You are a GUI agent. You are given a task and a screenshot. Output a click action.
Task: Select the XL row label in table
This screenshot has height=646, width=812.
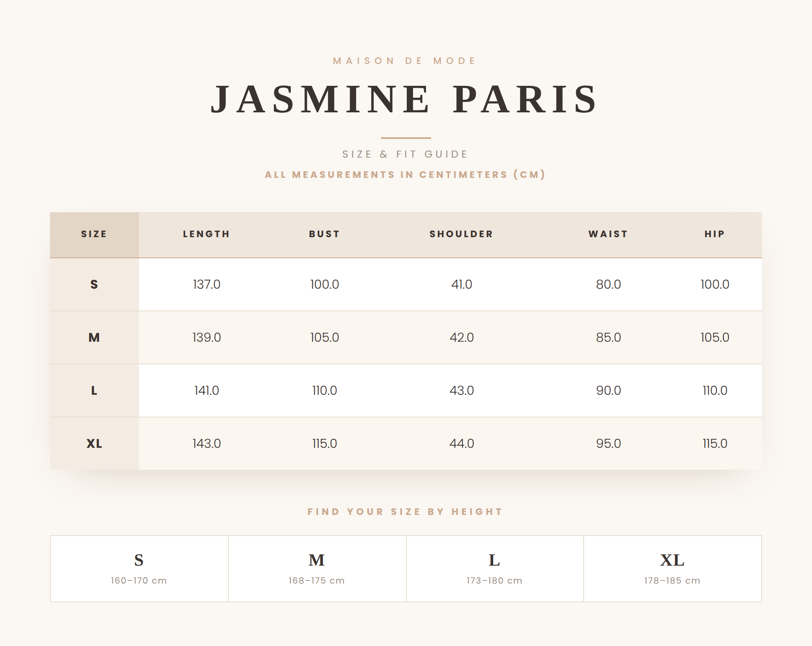pyautogui.click(x=94, y=444)
